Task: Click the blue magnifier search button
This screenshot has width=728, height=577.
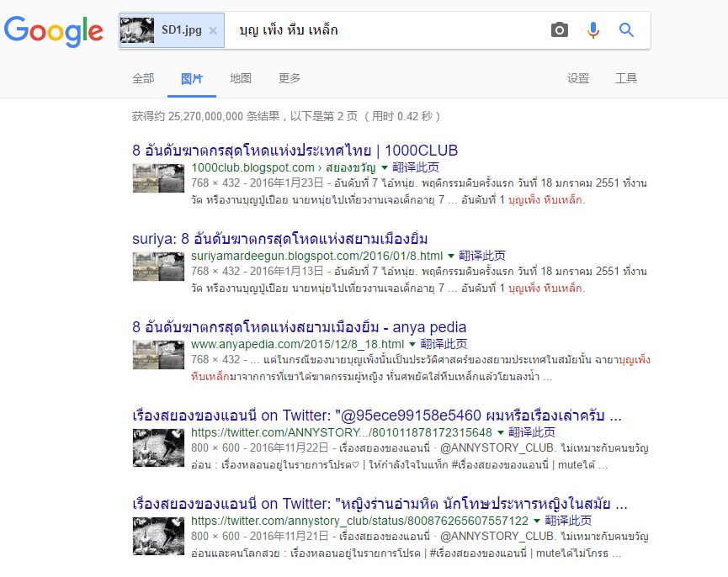Action: [x=626, y=30]
